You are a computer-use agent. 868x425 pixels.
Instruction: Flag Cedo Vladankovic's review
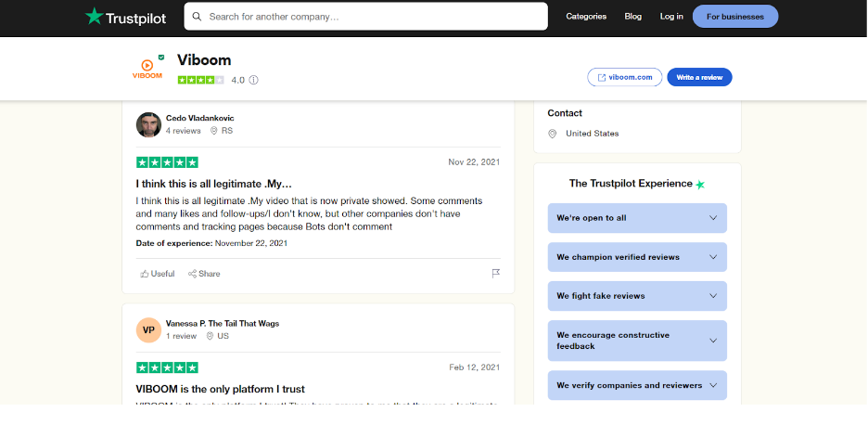click(496, 274)
